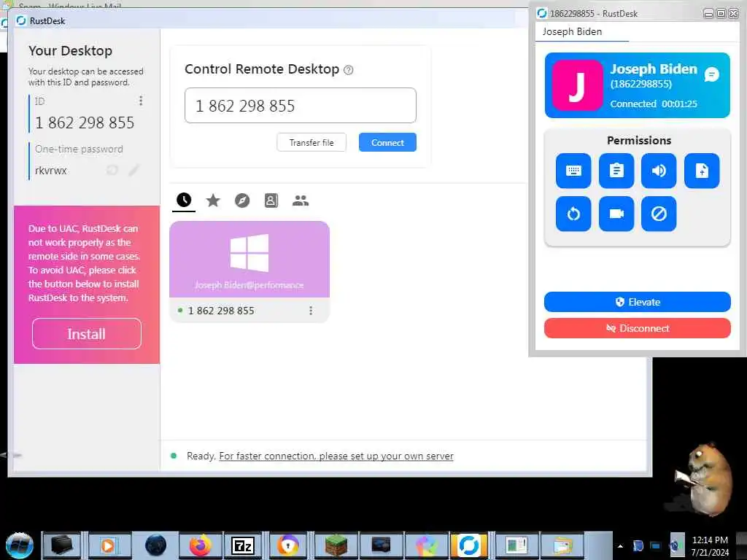Open the ID options three-dot menu

point(141,101)
